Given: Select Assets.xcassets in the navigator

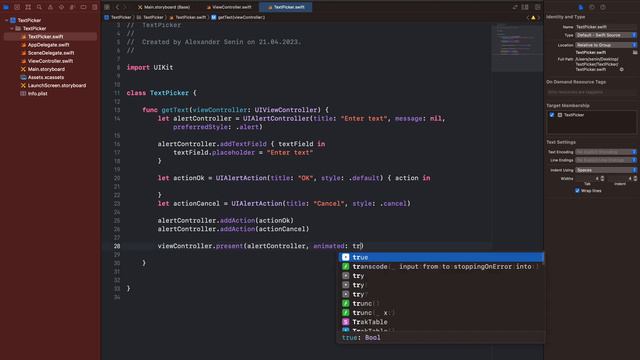Looking at the screenshot, I should [46, 78].
